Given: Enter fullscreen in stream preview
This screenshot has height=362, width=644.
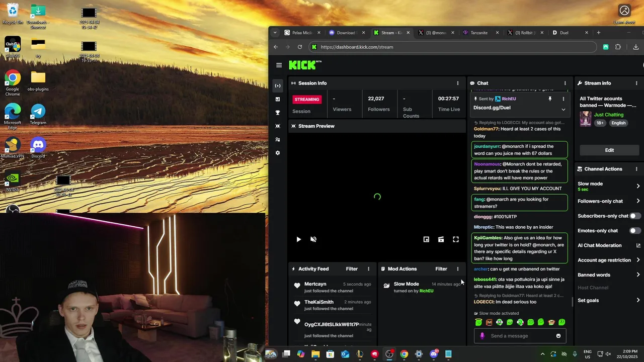Looking at the screenshot, I should [456, 239].
